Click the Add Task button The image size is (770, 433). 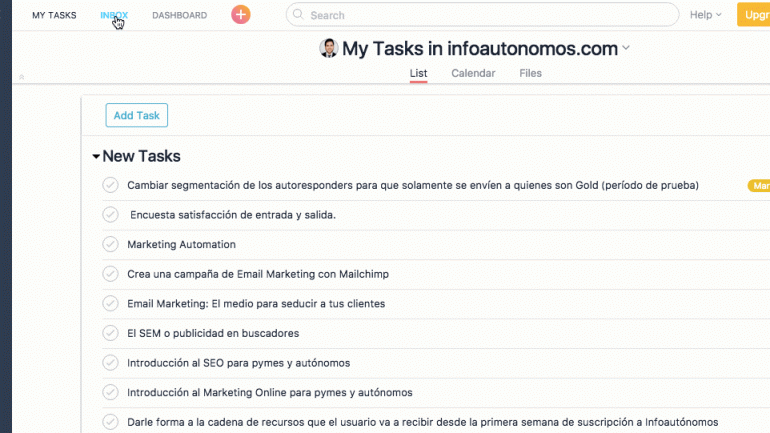point(137,115)
